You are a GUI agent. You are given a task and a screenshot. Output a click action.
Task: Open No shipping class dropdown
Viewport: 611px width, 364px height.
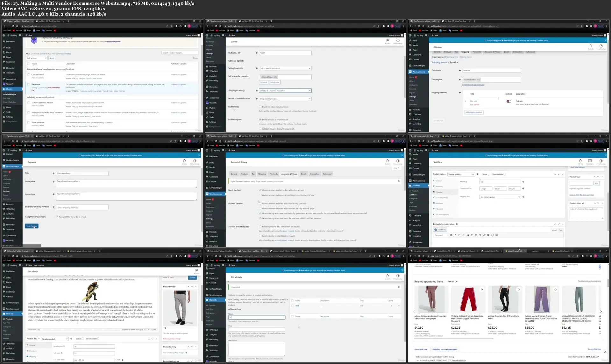[500, 197]
